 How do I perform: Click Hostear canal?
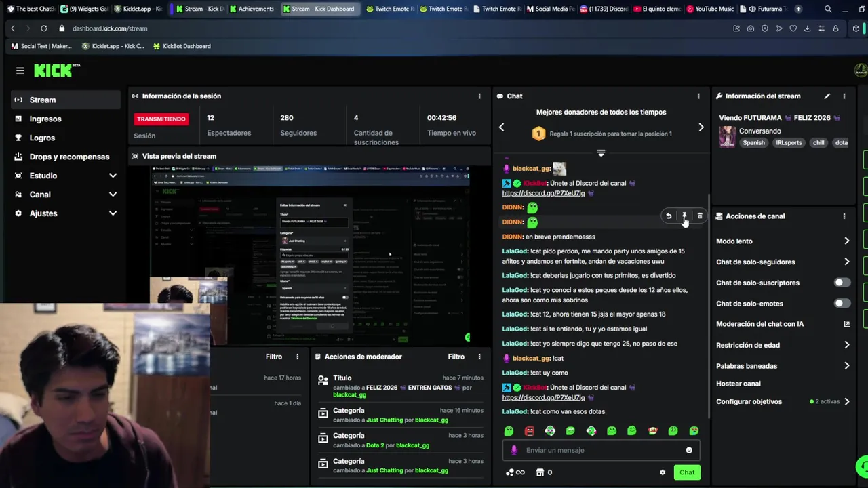(738, 384)
